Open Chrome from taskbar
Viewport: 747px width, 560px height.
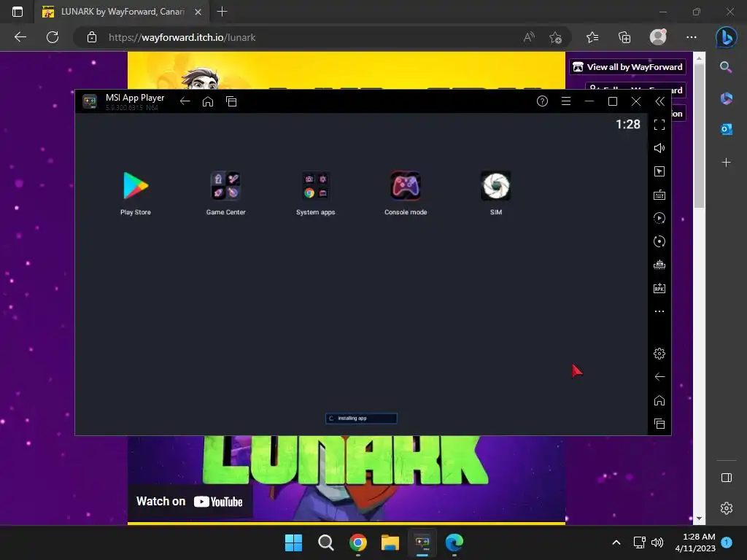click(357, 542)
